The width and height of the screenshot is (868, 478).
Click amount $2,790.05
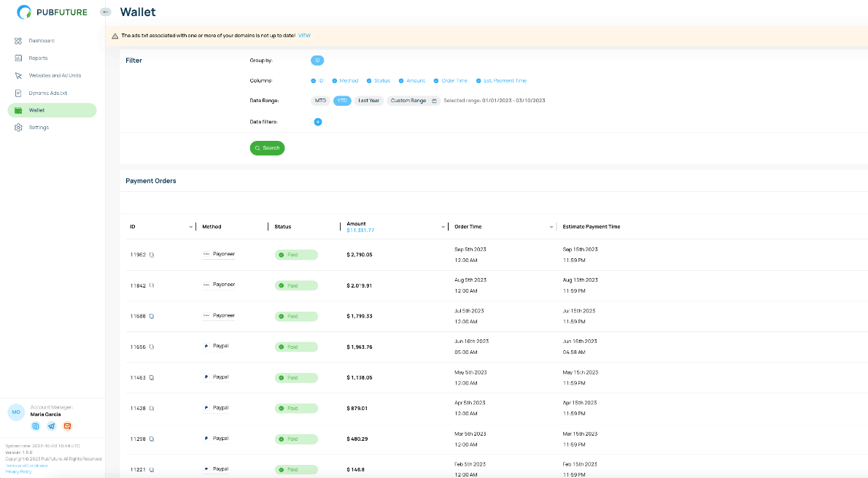360,255
